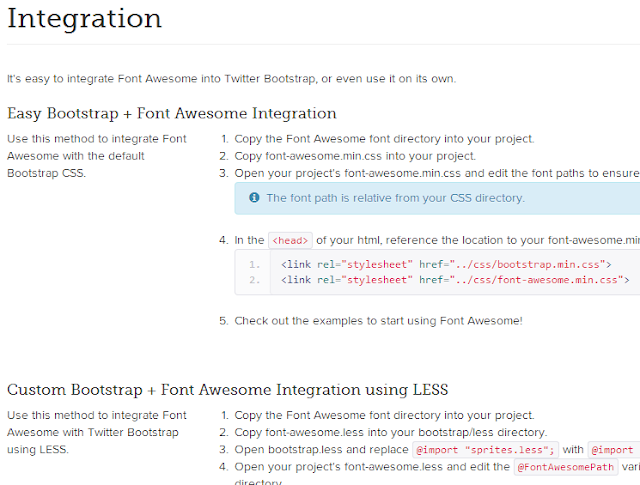The width and height of the screenshot is (640, 485).
Task: Click "Twitter Bootstrap using LESS" description paragraph
Action: pyautogui.click(x=97, y=432)
